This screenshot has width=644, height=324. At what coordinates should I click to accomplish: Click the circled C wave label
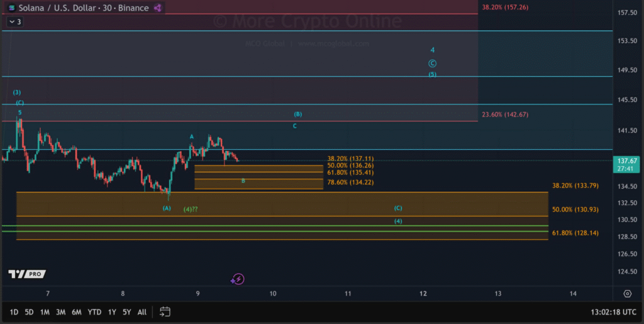pos(432,64)
